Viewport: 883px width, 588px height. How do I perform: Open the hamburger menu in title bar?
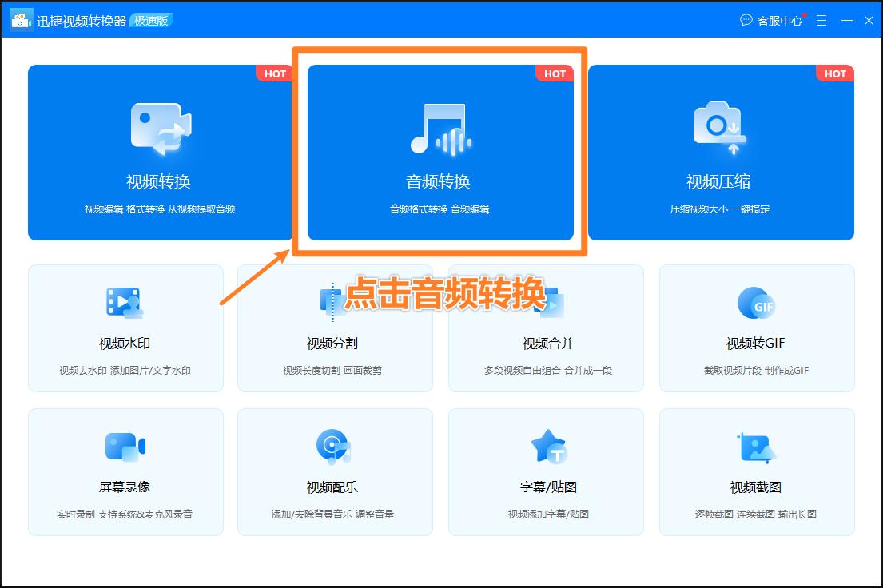[821, 21]
